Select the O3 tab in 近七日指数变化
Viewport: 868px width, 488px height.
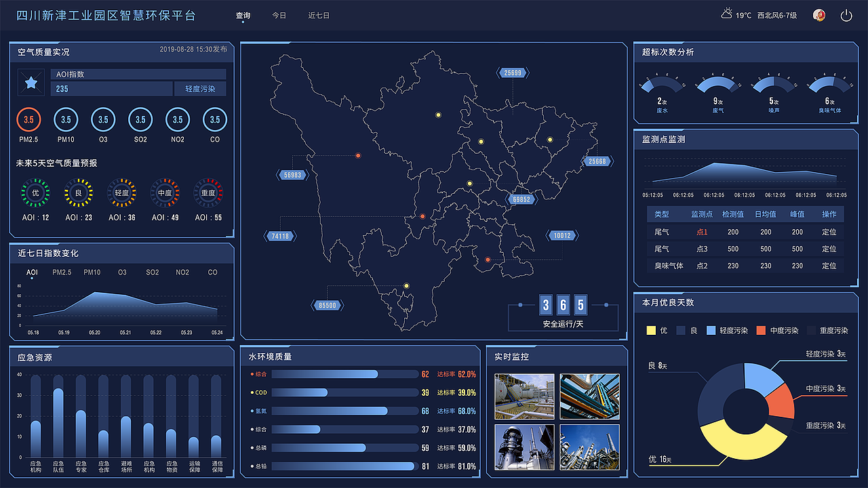pyautogui.click(x=122, y=272)
